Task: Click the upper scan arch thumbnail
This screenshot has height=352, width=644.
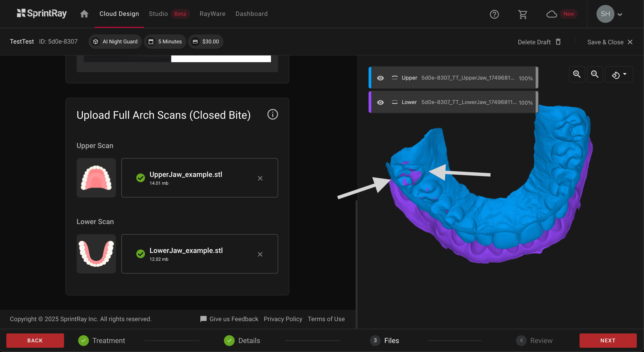Action: (x=96, y=178)
